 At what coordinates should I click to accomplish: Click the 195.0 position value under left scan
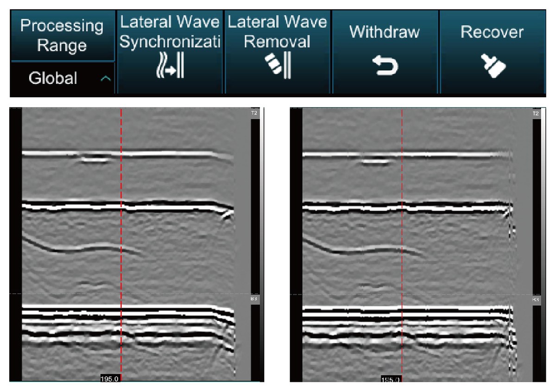tap(110, 378)
